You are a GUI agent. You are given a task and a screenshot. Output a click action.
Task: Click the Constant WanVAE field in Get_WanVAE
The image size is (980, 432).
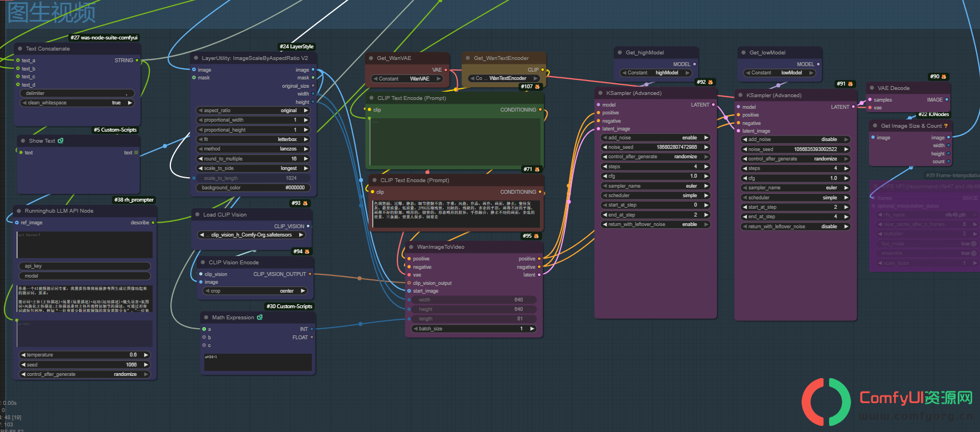407,79
